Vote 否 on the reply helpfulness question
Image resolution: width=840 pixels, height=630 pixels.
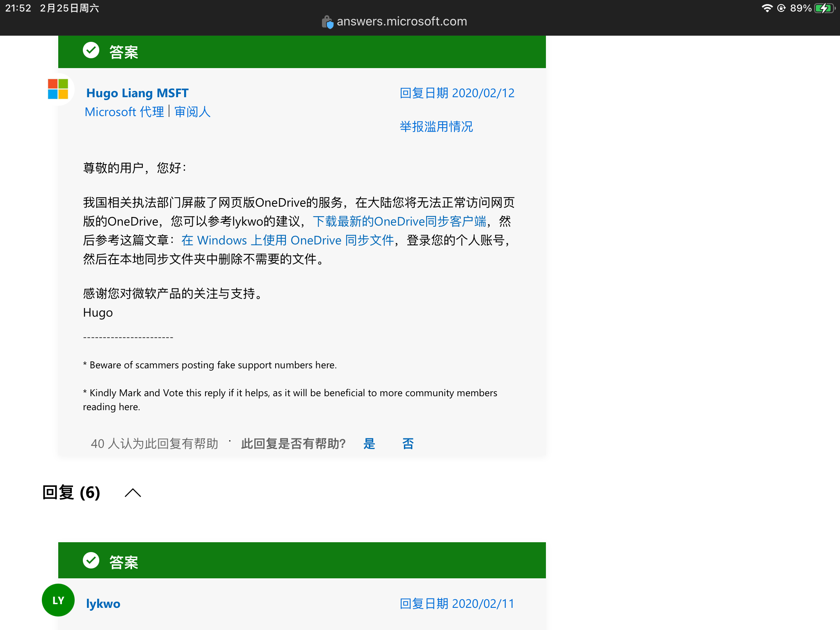pos(407,443)
